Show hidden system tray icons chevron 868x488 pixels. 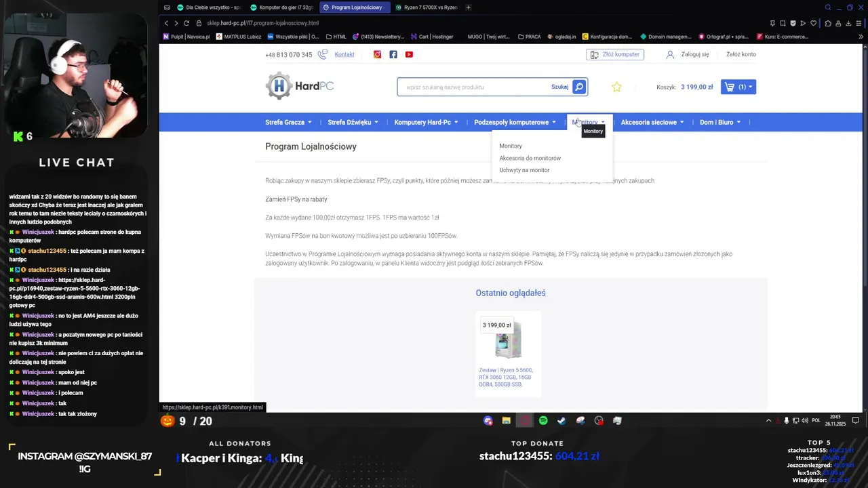tap(768, 421)
